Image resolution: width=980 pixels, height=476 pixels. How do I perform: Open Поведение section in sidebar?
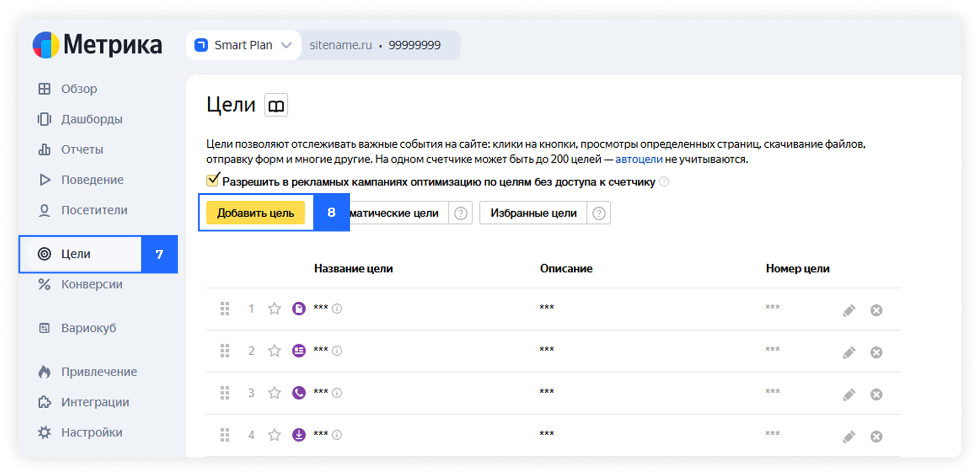pyautogui.click(x=81, y=180)
